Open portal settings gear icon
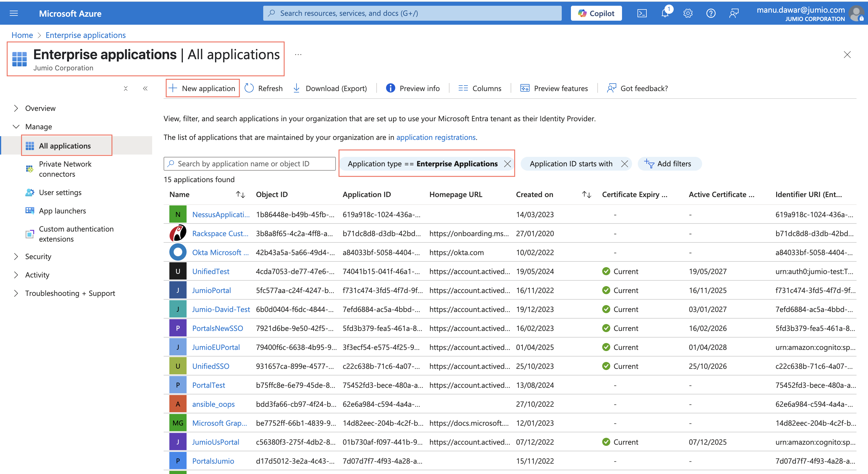The width and height of the screenshot is (868, 474). coord(688,13)
